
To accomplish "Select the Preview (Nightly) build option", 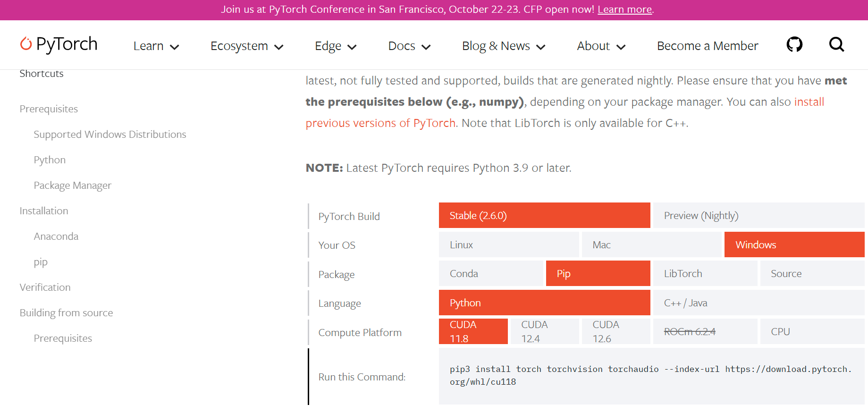I will pyautogui.click(x=759, y=216).
